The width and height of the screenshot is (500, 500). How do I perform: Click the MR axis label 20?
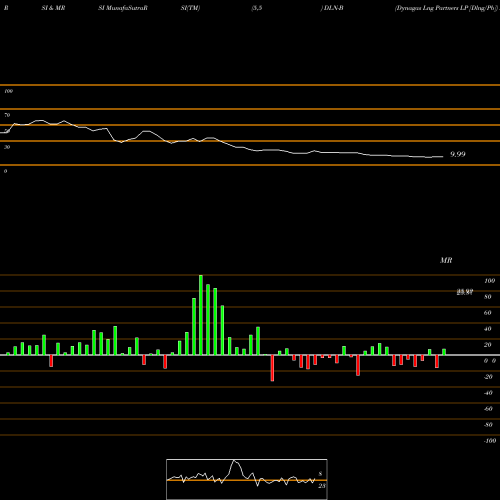pyautogui.click(x=488, y=345)
